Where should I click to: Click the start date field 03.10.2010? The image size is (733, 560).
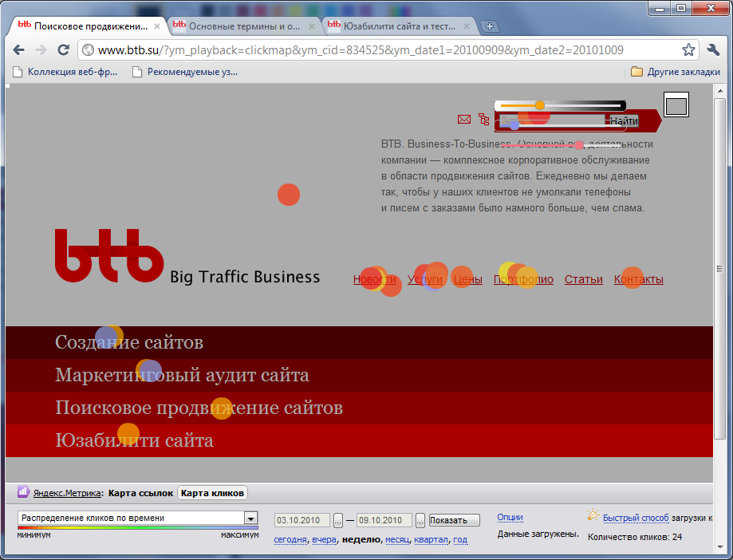[302, 520]
